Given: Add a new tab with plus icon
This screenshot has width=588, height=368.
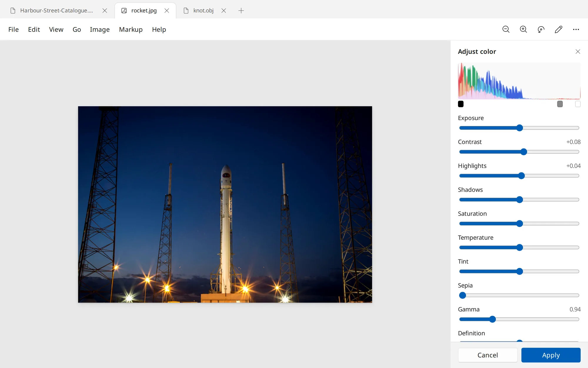Looking at the screenshot, I should pyautogui.click(x=241, y=11).
